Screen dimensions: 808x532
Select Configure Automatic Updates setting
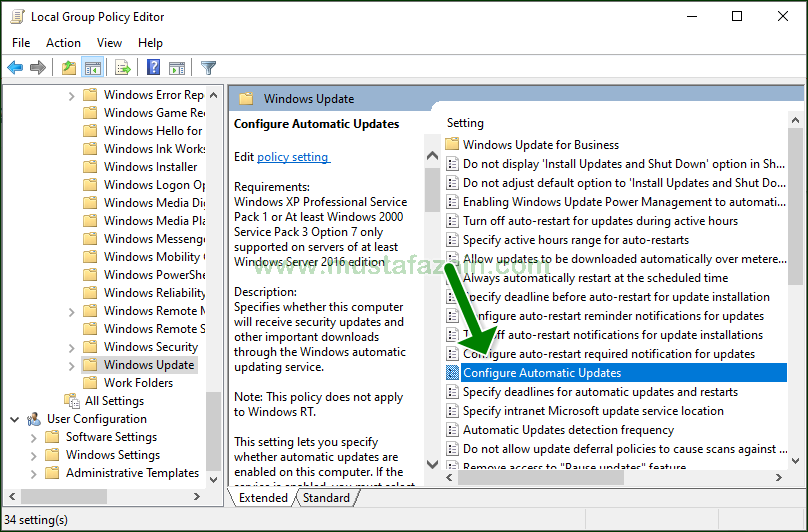(x=616, y=373)
